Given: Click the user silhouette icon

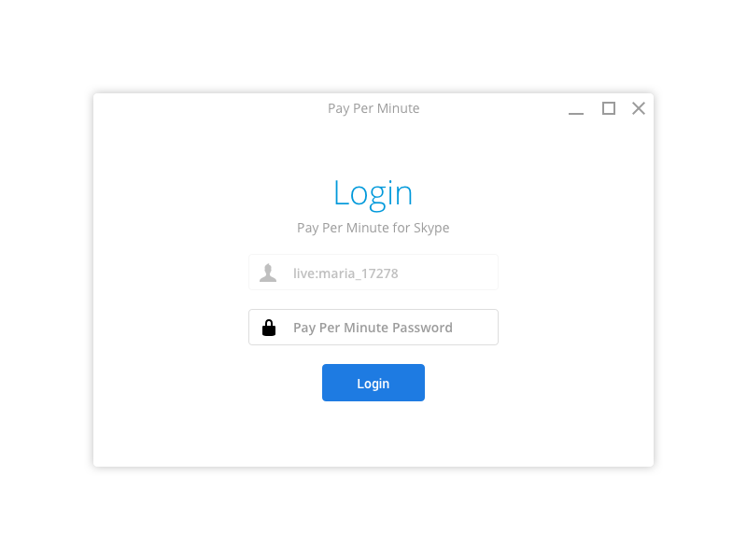Looking at the screenshot, I should tap(268, 273).
